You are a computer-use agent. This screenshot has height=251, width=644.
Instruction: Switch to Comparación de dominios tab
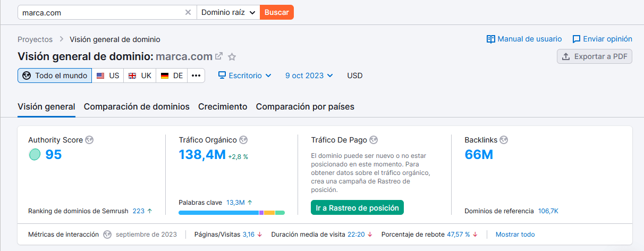pyautogui.click(x=137, y=106)
